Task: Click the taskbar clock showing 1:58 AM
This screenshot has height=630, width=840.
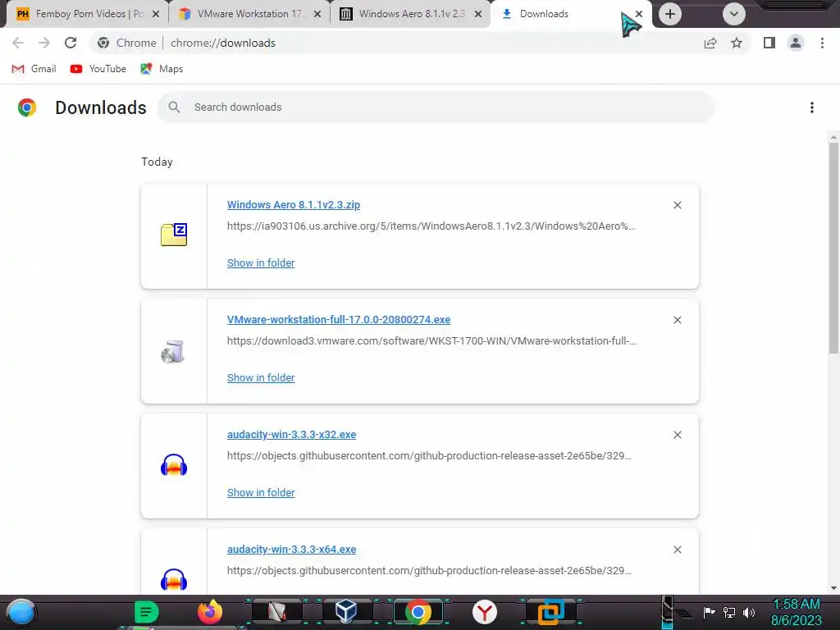Action: coord(796,613)
